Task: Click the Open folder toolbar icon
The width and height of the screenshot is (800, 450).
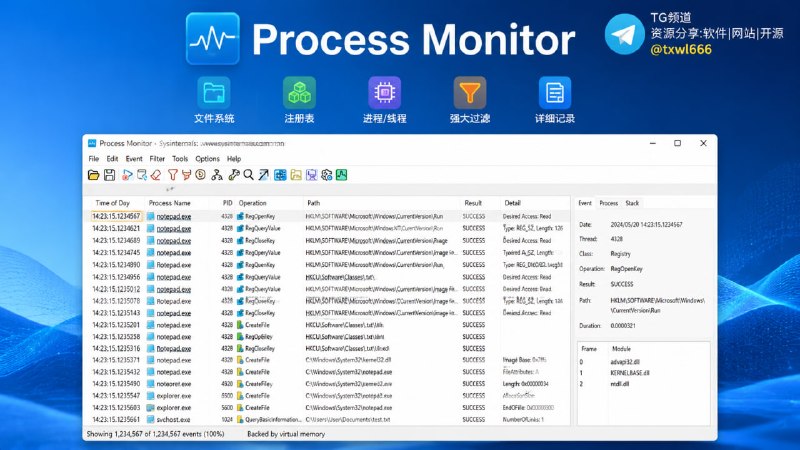Action: (x=93, y=175)
